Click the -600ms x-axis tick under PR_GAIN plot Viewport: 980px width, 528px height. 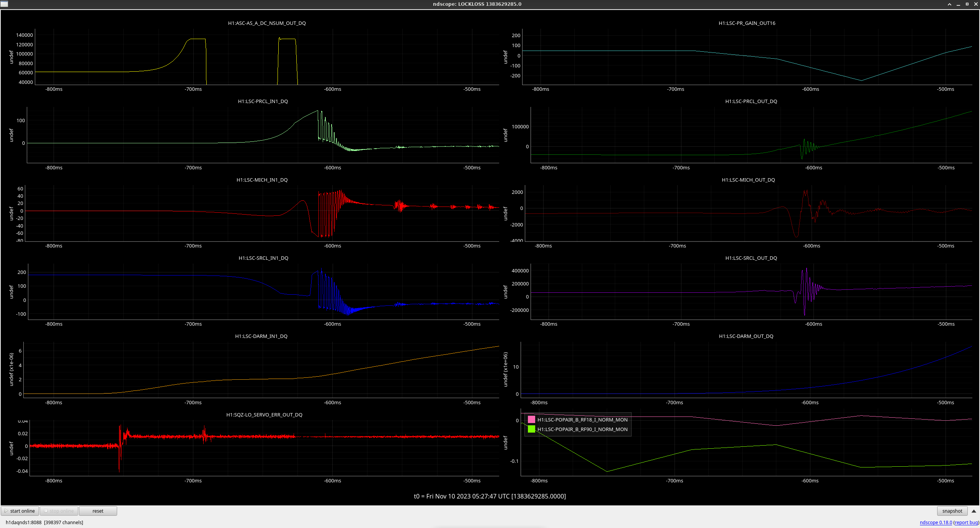click(x=810, y=89)
